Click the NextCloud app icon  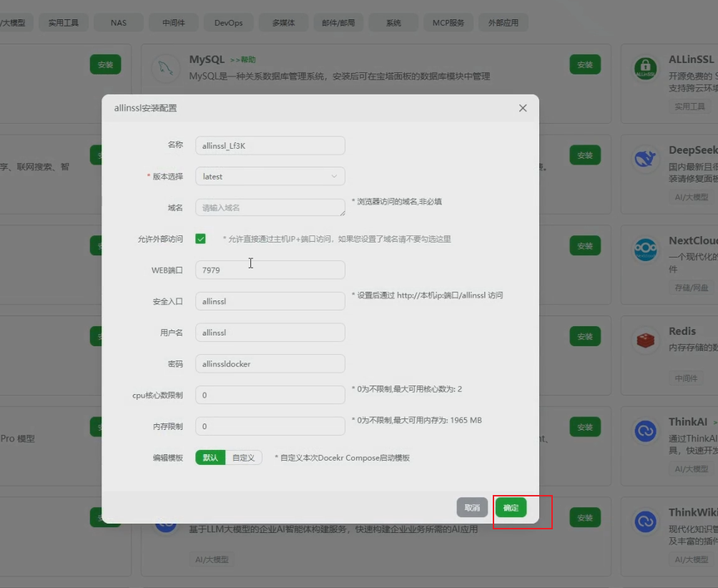tap(645, 250)
